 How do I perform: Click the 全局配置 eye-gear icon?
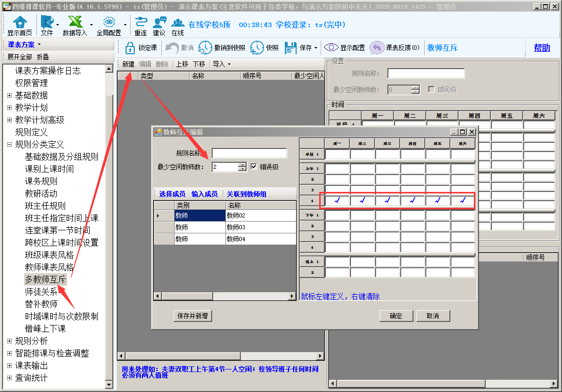click(109, 23)
